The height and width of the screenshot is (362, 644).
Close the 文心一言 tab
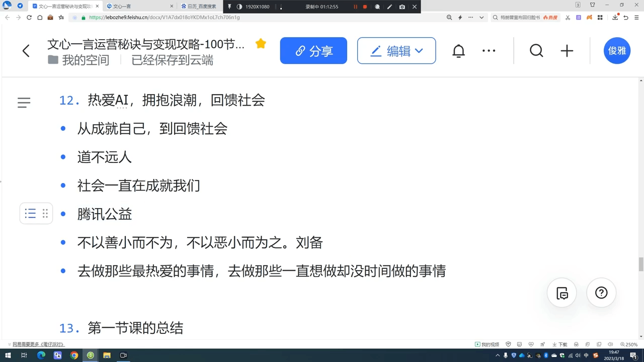(x=172, y=7)
